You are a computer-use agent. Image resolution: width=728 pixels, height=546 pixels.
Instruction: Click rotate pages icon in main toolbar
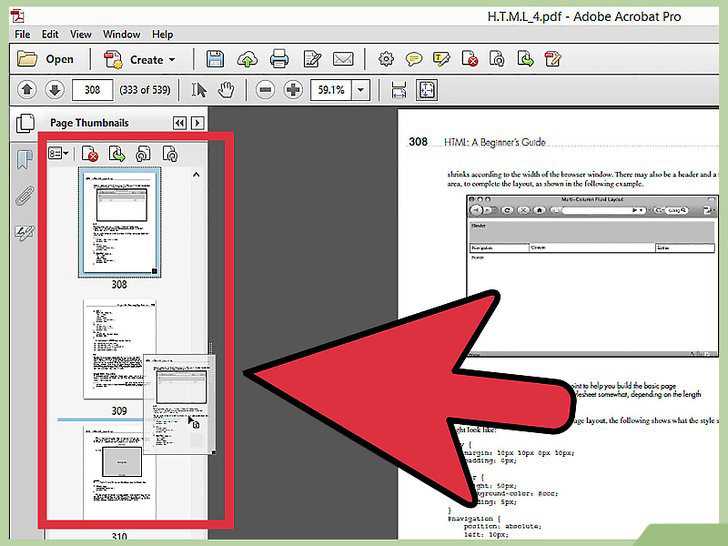pyautogui.click(x=497, y=59)
